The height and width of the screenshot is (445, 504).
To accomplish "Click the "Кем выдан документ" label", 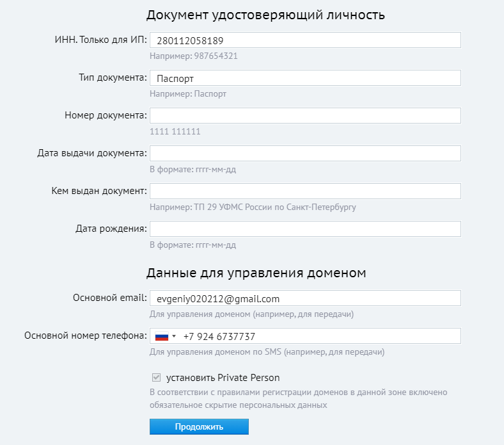I will point(100,191).
